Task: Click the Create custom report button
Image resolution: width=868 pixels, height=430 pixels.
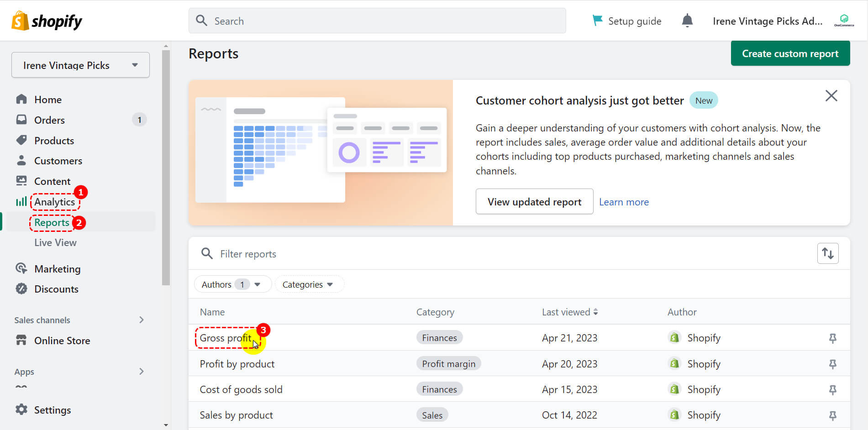Action: (790, 53)
